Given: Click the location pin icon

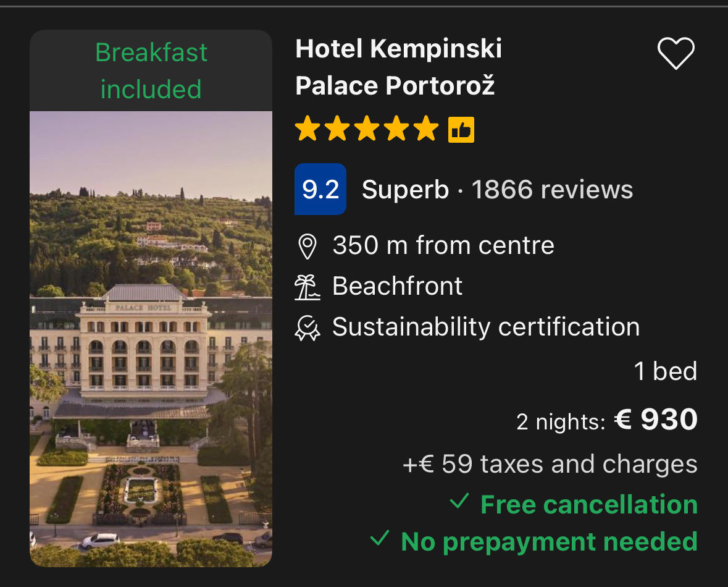Looking at the screenshot, I should (307, 246).
